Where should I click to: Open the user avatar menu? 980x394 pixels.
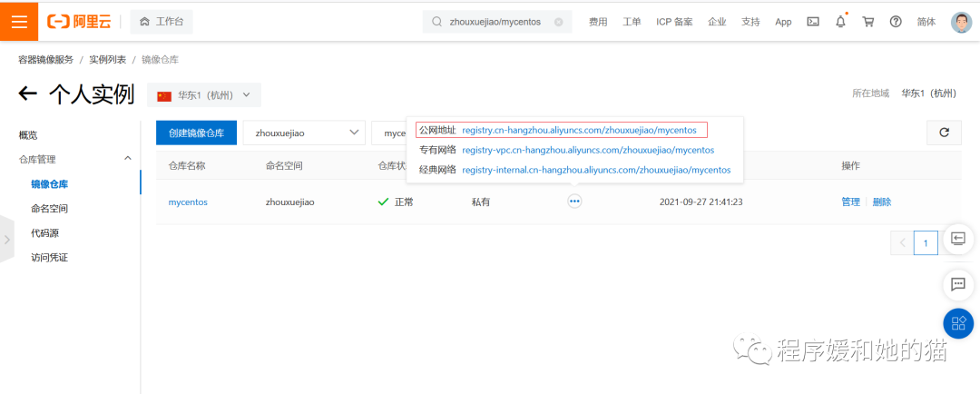[x=962, y=22]
